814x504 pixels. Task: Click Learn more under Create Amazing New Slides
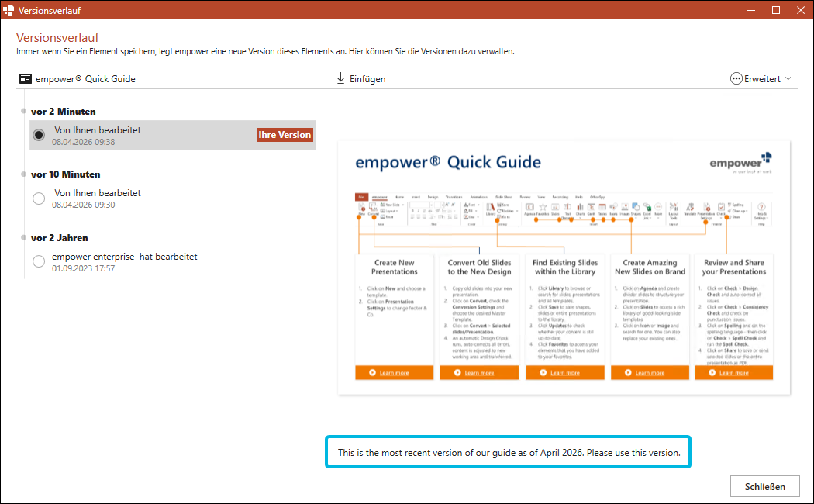(x=650, y=373)
